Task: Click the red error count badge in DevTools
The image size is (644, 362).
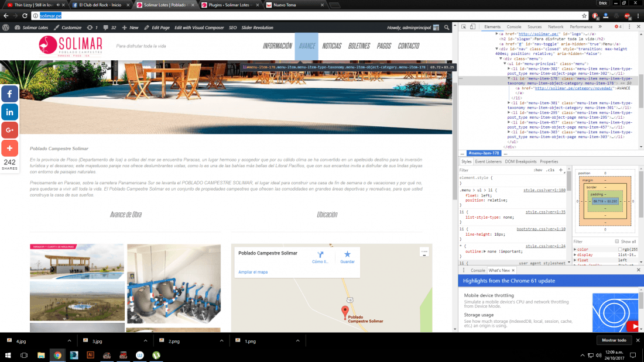Action: coord(618,27)
